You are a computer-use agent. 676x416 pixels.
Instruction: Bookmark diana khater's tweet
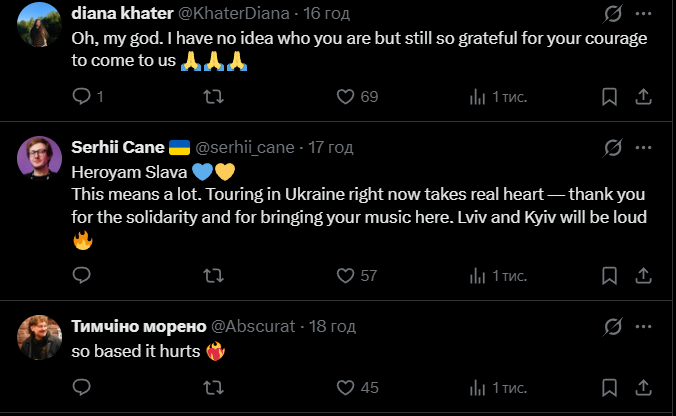(x=610, y=97)
